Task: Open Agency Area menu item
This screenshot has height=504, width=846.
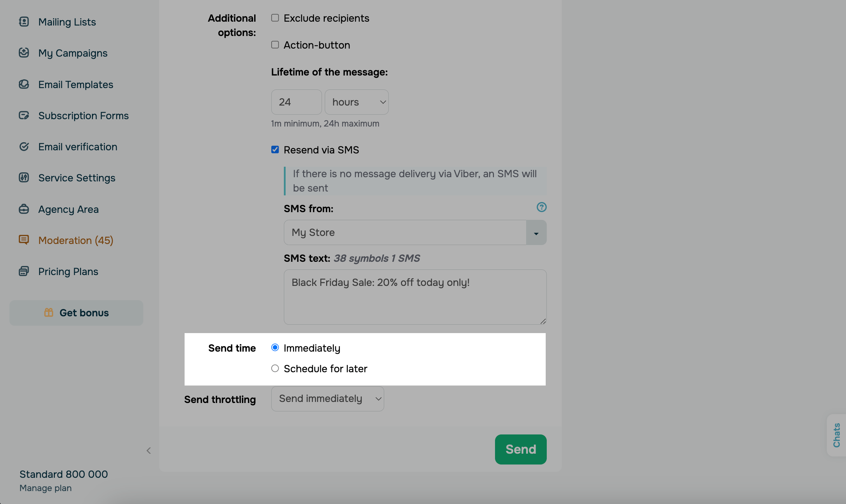Action: click(69, 209)
